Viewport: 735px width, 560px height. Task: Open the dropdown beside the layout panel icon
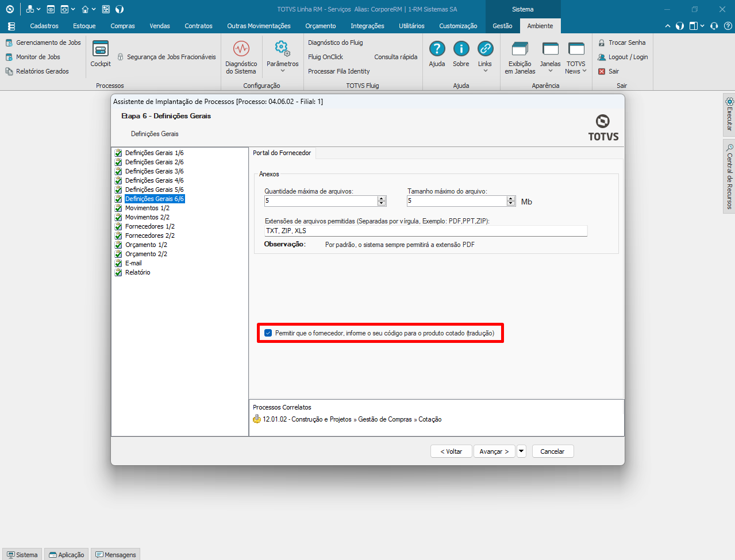[702, 26]
